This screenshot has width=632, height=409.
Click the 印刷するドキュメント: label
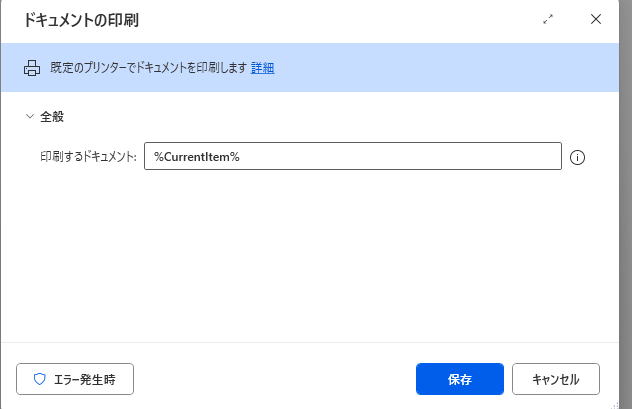point(88,156)
